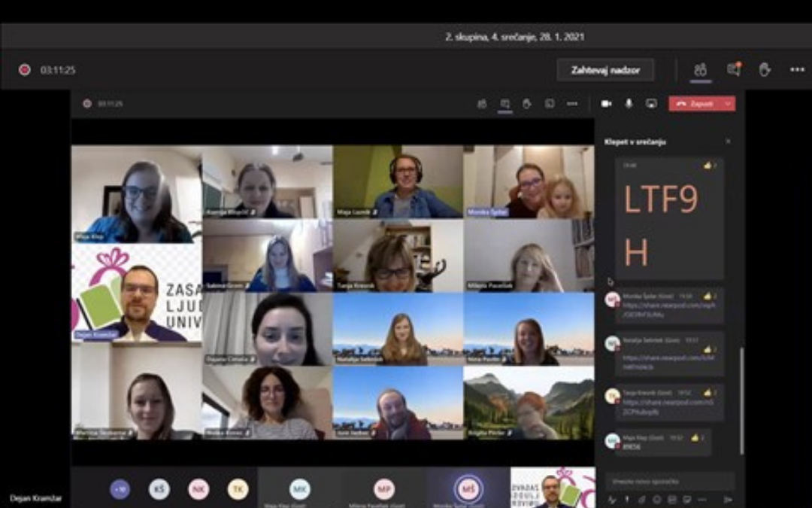This screenshot has width=812, height=508.
Task: Open inner participants list tab icon
Action: tap(482, 104)
